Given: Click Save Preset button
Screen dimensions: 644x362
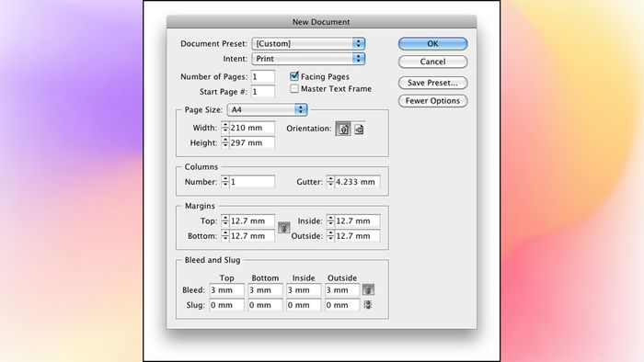Looking at the screenshot, I should click(x=433, y=83).
